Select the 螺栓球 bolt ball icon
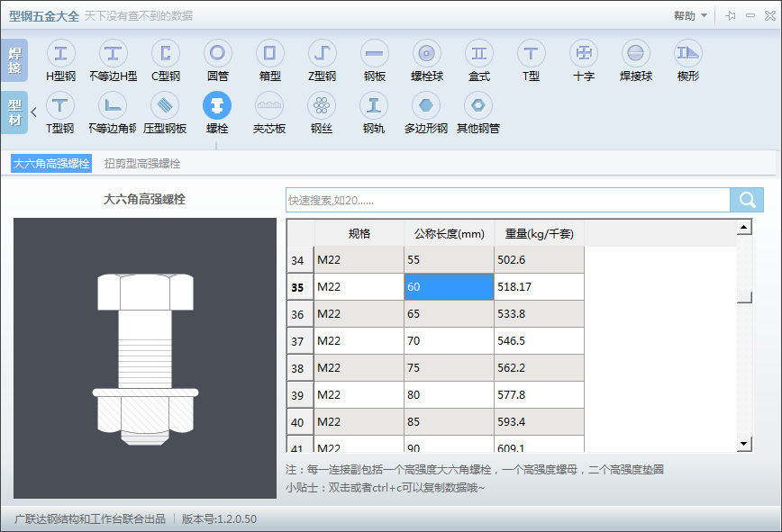782x532 pixels. pos(427,53)
